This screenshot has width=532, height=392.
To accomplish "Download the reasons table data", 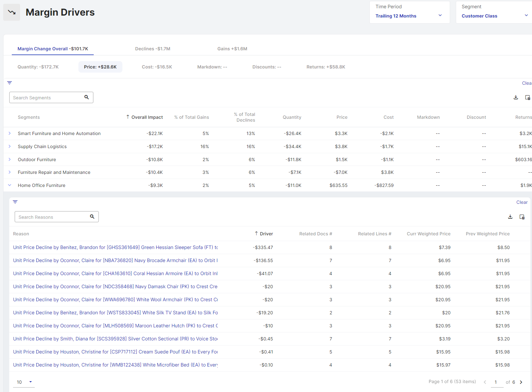I will pos(510,217).
